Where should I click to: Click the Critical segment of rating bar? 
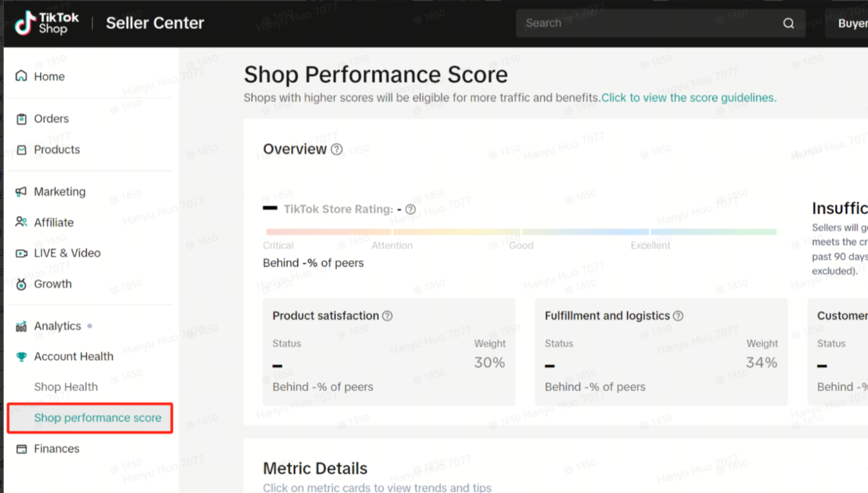point(328,232)
